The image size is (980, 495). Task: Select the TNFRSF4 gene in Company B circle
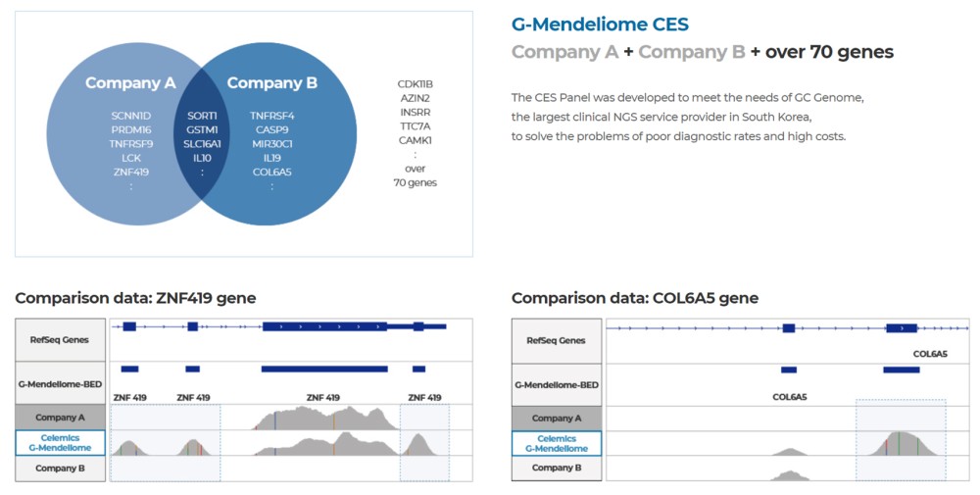point(271,116)
